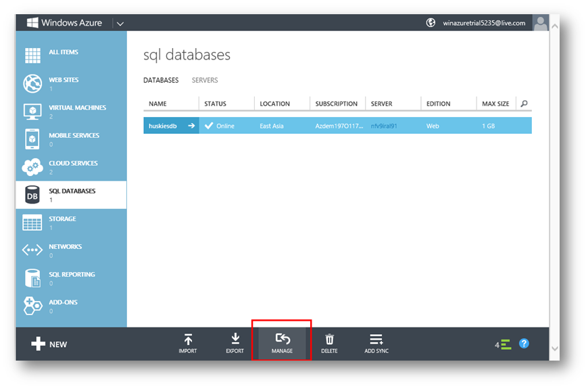Image resolution: width=588 pixels, height=389 pixels.
Task: Open the Cloud Services gear-cloud icon
Action: pyautogui.click(x=32, y=166)
